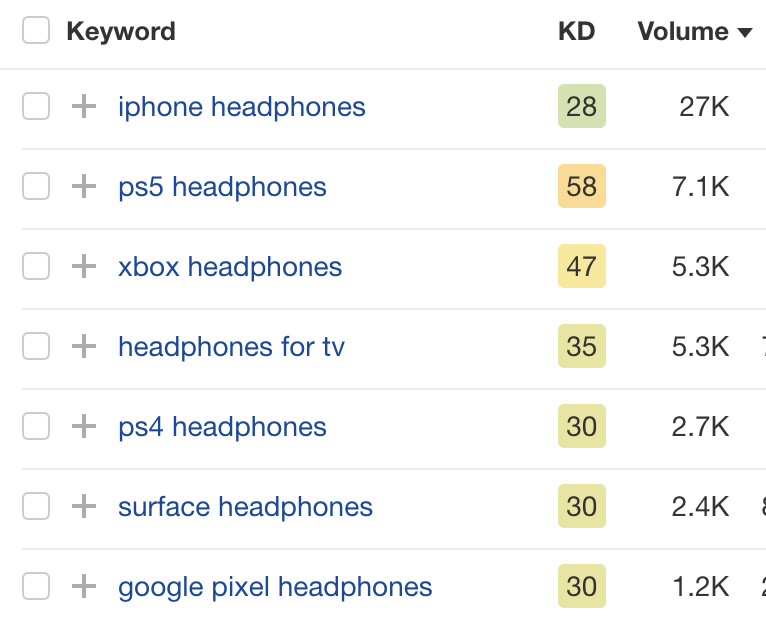Add surface headphones with plus icon
Image resolution: width=766 pixels, height=622 pixels.
84,506
